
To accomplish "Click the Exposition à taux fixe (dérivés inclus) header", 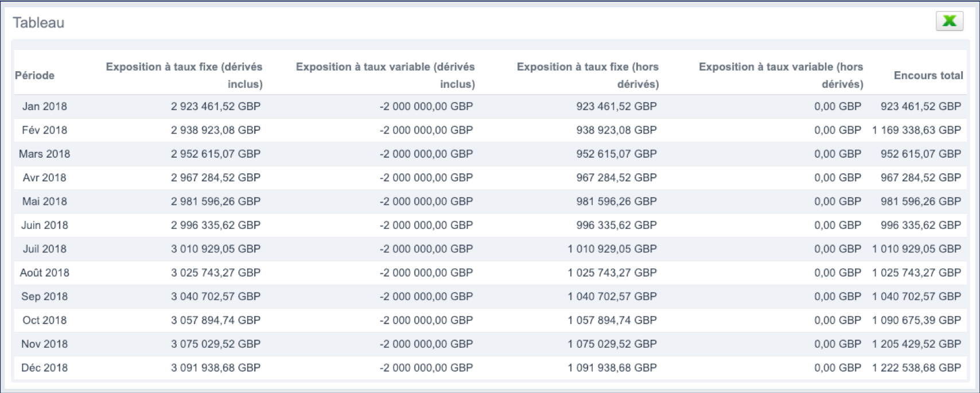I will point(184,75).
